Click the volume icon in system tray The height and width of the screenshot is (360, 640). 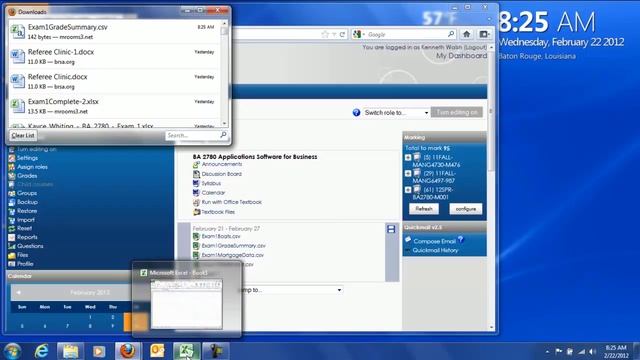(x=592, y=351)
